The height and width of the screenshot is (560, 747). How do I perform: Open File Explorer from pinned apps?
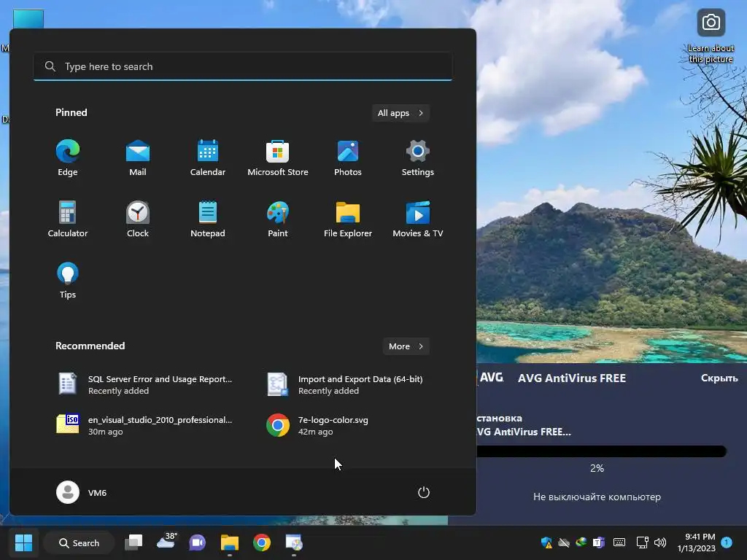tap(348, 219)
